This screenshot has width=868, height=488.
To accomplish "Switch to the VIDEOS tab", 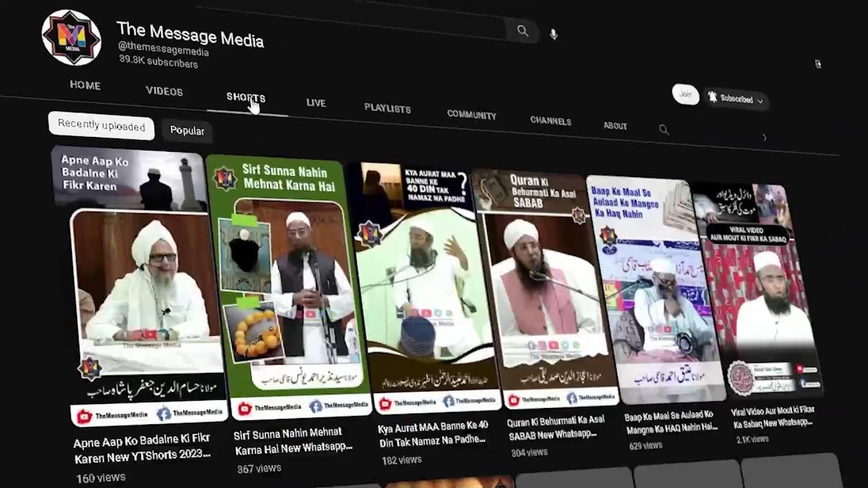I will click(x=164, y=91).
